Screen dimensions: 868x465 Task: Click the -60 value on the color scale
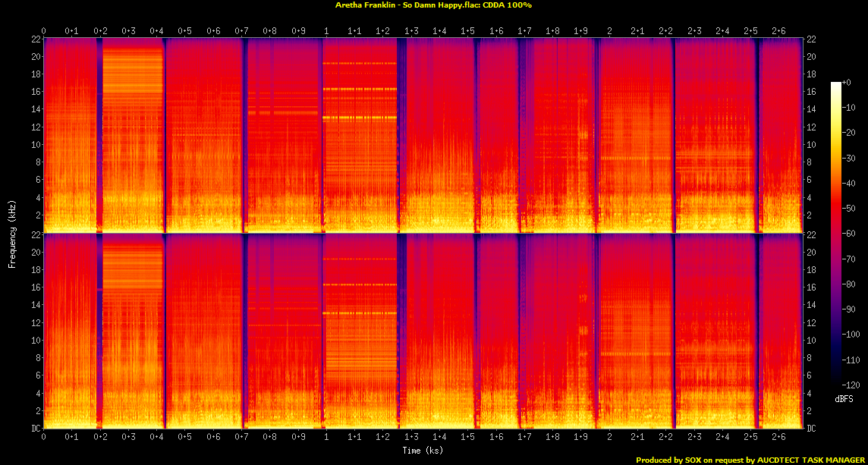(851, 234)
